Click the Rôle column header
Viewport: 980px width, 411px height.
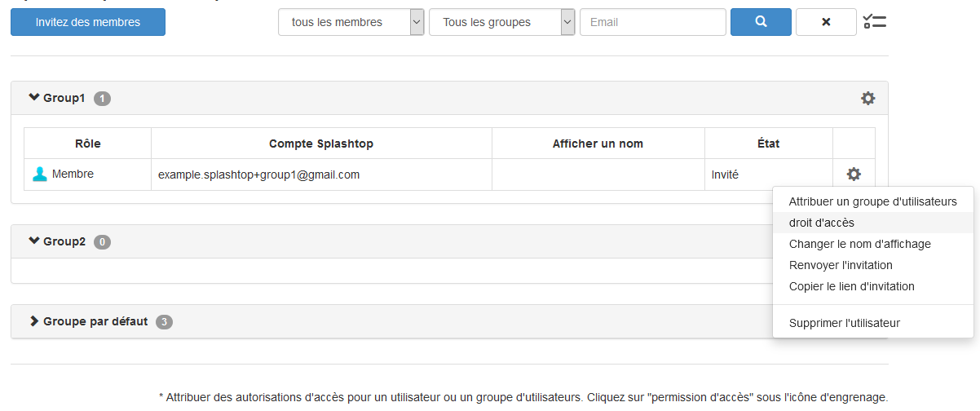[x=87, y=144]
